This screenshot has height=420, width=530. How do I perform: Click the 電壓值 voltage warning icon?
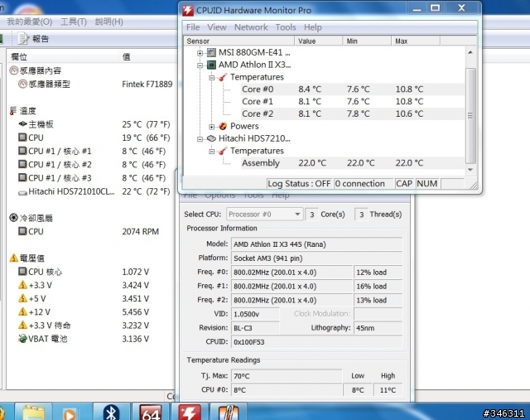(14, 258)
